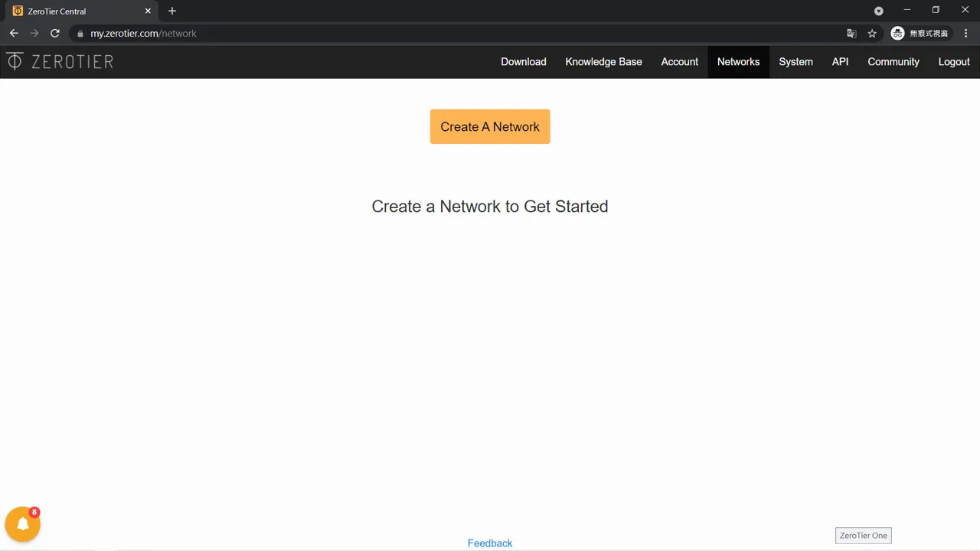Click the browser back arrow
Screen dimensions: 980x551
click(14, 34)
